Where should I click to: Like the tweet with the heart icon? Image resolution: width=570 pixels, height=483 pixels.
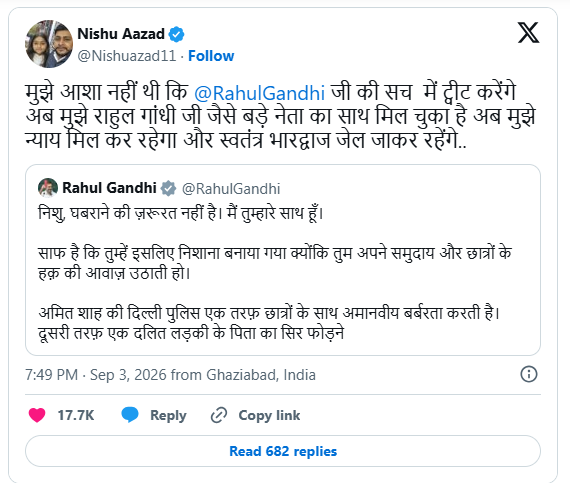[37, 415]
